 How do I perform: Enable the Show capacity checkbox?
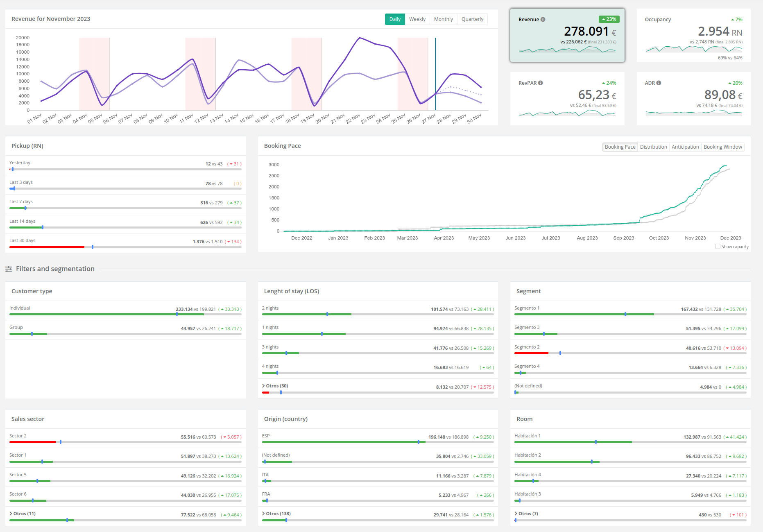pyautogui.click(x=718, y=247)
